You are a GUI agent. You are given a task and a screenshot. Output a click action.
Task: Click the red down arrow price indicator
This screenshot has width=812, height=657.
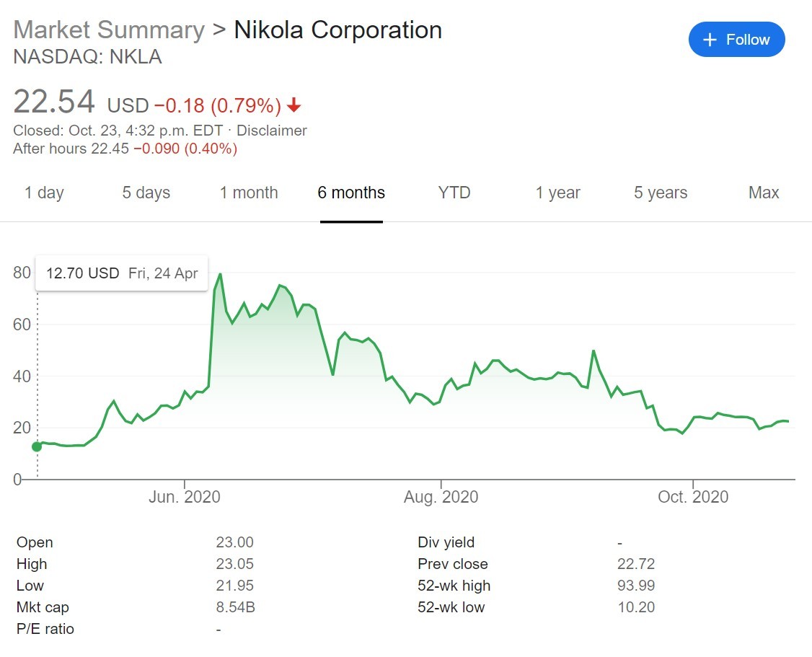pos(294,106)
